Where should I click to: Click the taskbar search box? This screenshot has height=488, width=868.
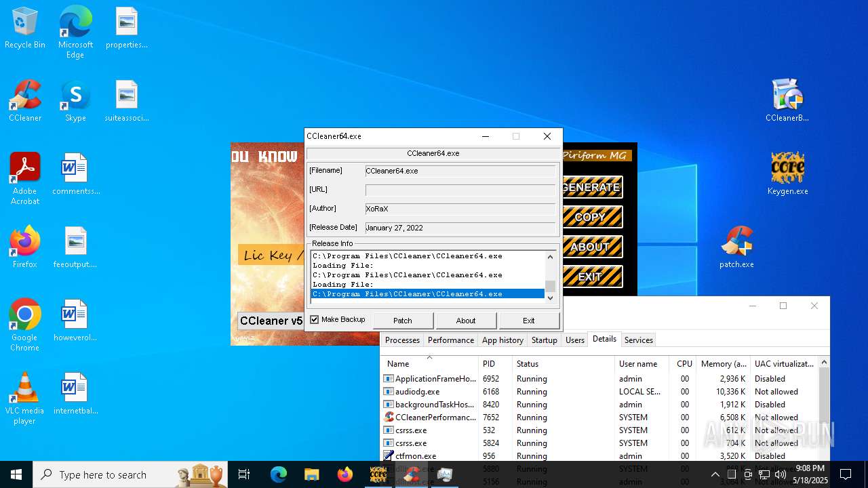130,474
